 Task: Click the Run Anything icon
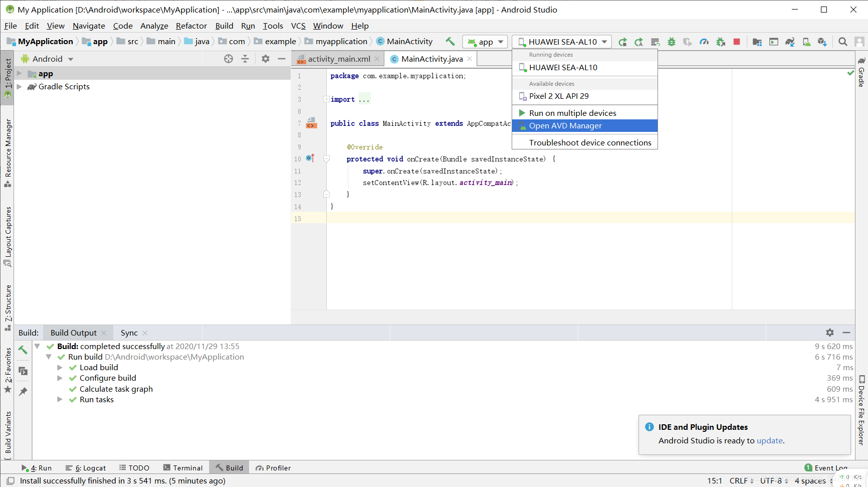tap(774, 42)
